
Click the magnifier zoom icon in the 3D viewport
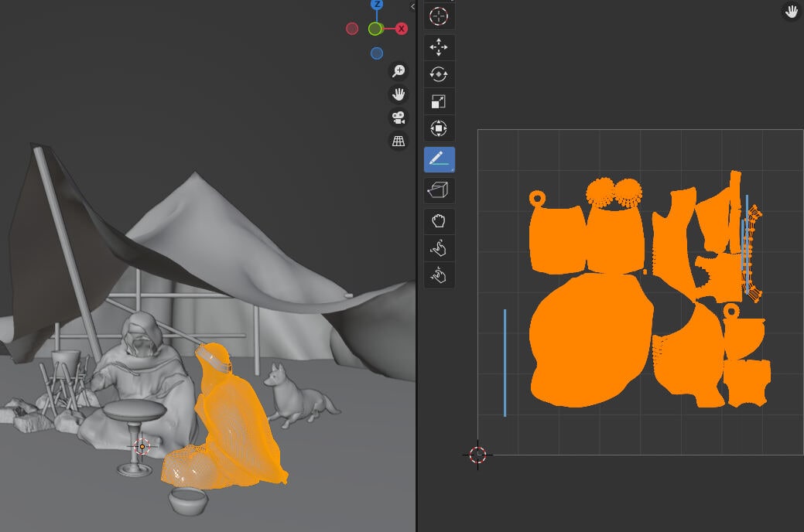click(x=398, y=70)
